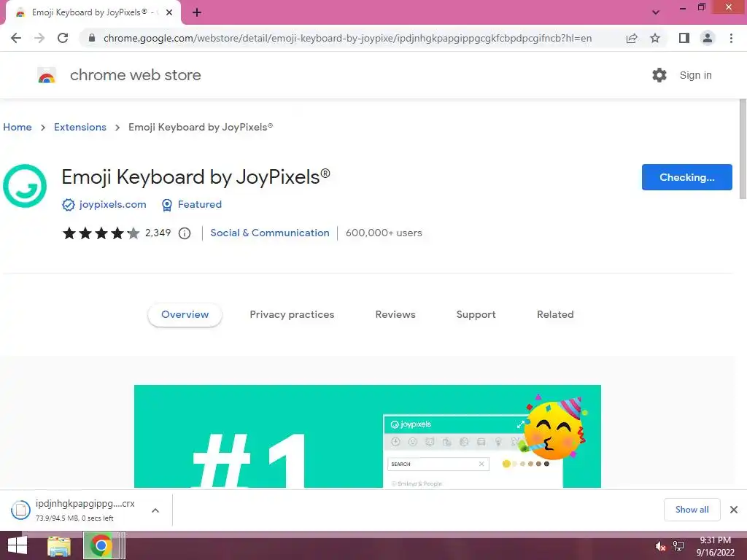Open File Explorer from the taskbar
747x560 pixels.
59,545
